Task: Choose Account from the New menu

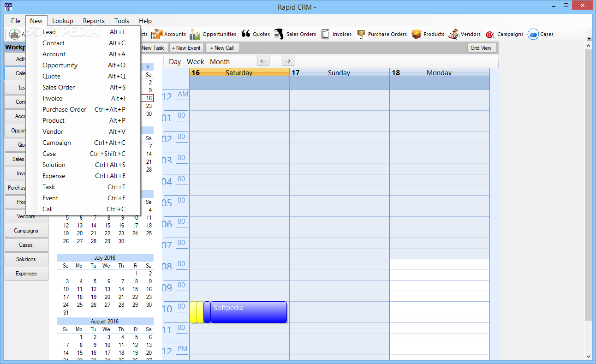Action: click(x=83, y=54)
